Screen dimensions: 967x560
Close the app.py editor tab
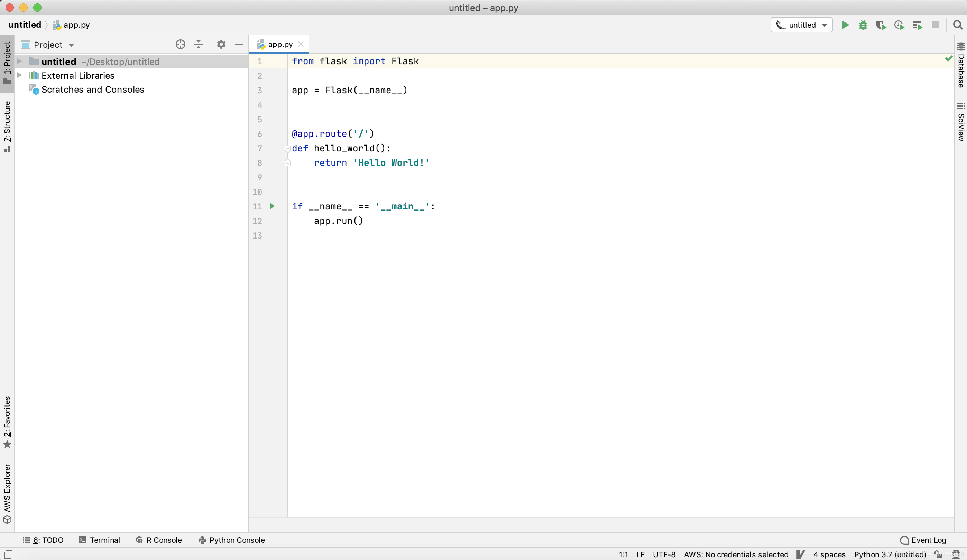click(301, 44)
